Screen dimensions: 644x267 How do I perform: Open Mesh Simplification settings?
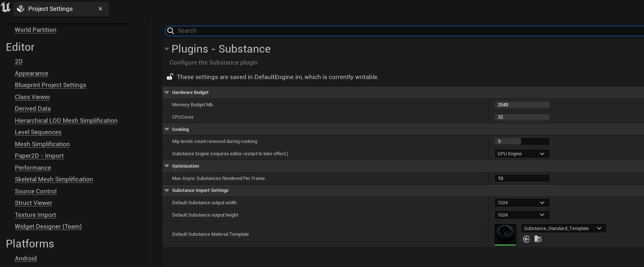pos(42,144)
